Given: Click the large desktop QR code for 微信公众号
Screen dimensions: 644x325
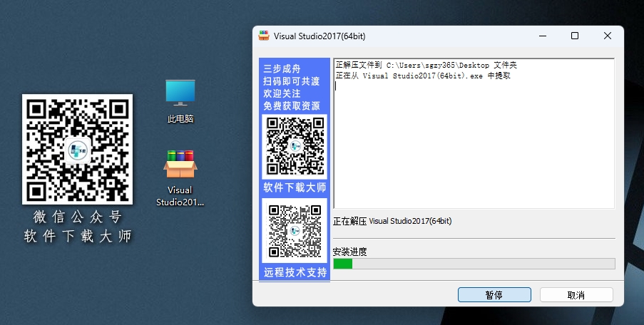Looking at the screenshot, I should point(77,149).
